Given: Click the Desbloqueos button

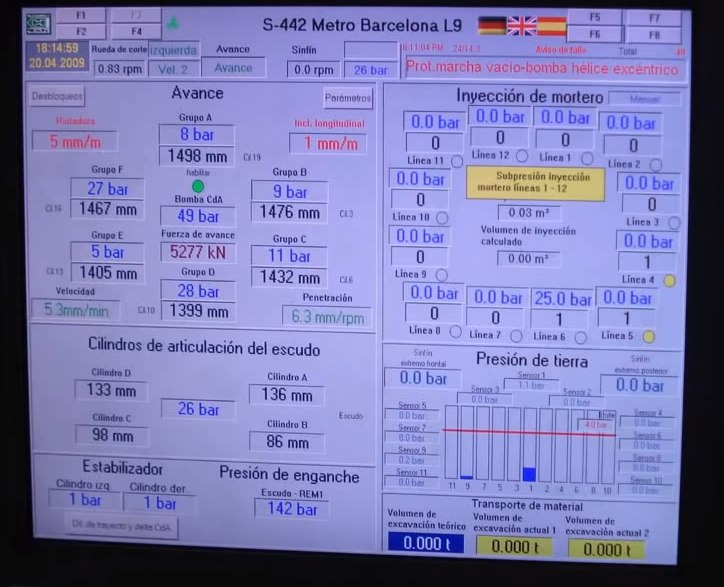Looking at the screenshot, I should (x=58, y=96).
